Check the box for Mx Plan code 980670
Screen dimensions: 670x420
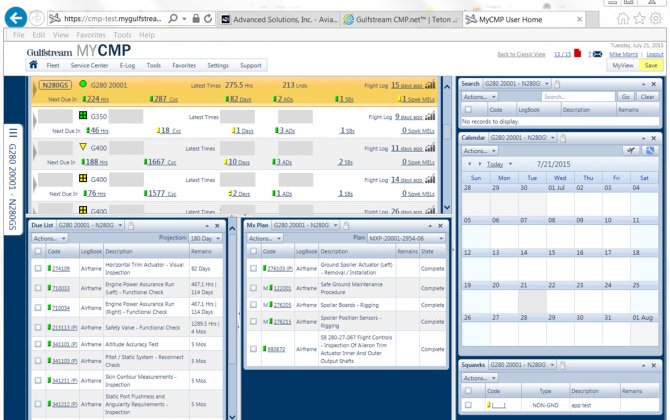(253, 349)
